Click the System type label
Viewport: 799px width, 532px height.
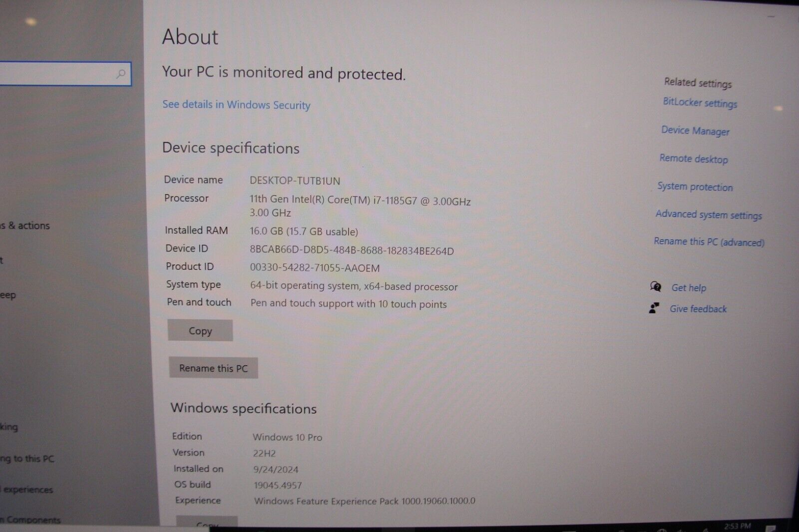[x=193, y=284]
